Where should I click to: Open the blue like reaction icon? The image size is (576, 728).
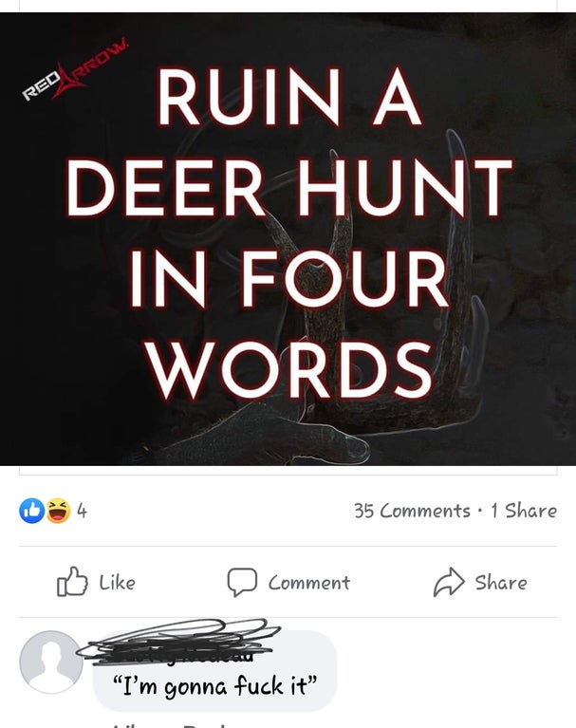tap(31, 511)
